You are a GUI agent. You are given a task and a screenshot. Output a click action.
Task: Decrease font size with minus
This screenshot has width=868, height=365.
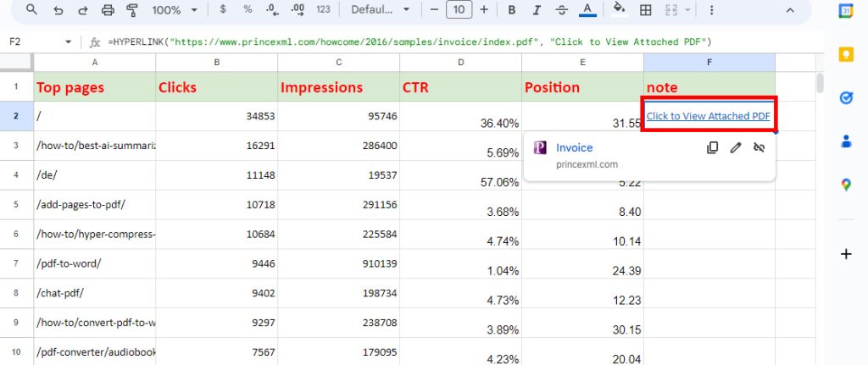tap(434, 9)
